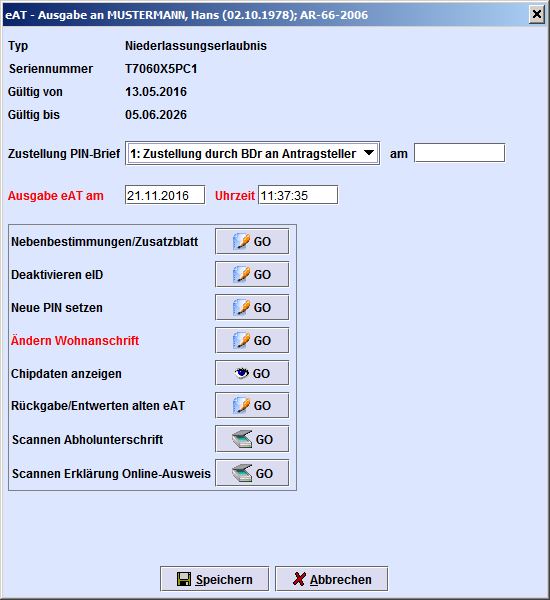Click the GO text for Chipdaten anzeigen

(261, 373)
